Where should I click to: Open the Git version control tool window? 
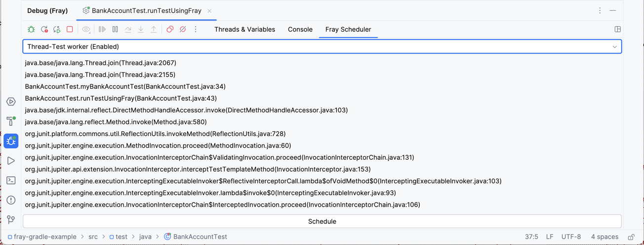point(11,220)
